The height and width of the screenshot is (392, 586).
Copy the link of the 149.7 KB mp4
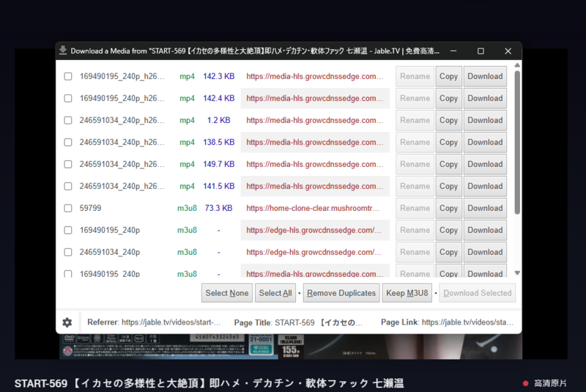click(x=448, y=164)
